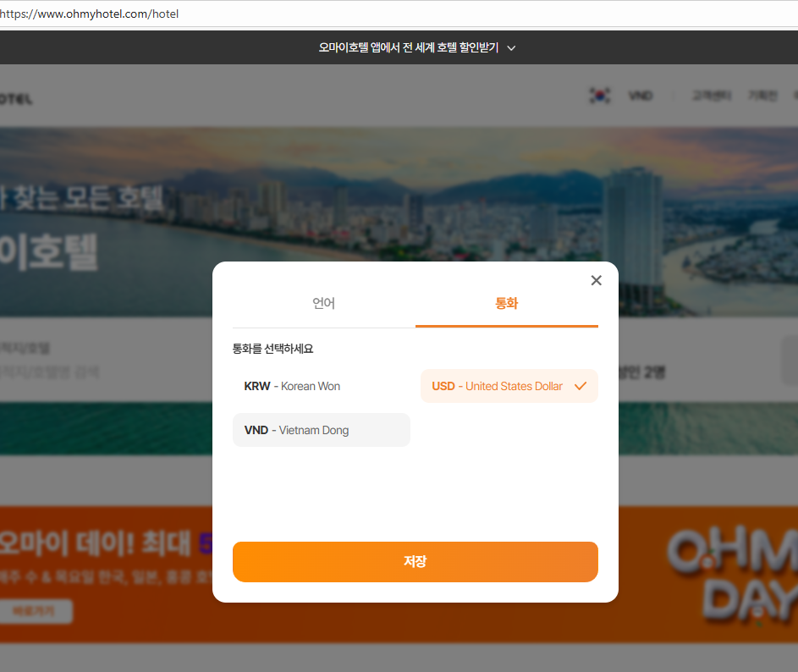Click the browser address bar URL
798x672 pixels.
90,14
